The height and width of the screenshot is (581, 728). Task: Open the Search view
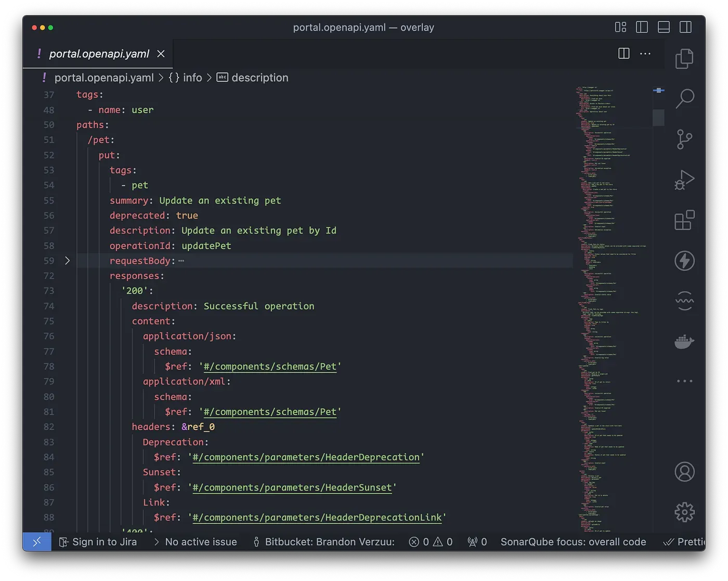[x=684, y=98]
